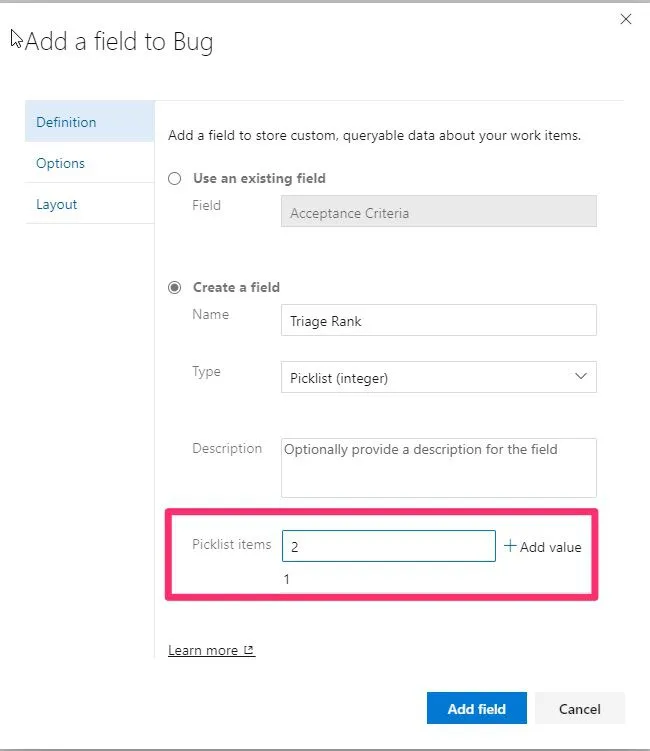Focus the Description text area
Image resolution: width=650 pixels, height=751 pixels.
(438, 467)
